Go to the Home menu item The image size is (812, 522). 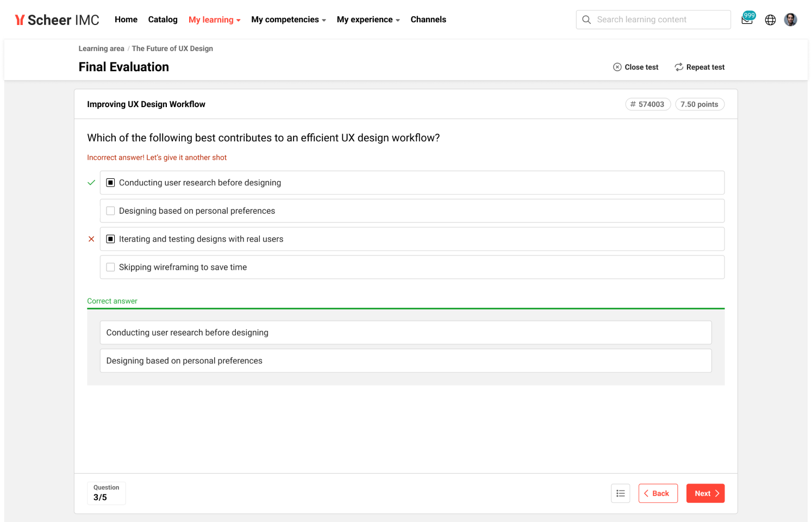tap(126, 20)
